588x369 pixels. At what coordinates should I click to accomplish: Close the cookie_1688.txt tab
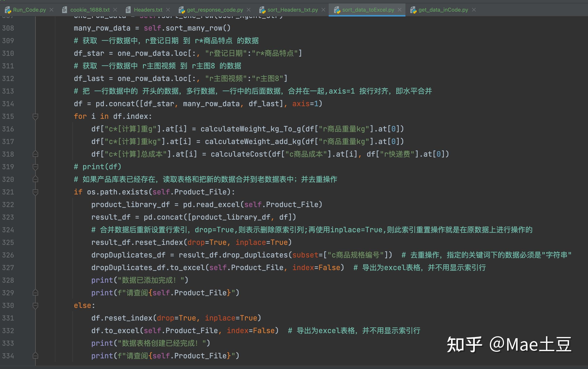point(115,10)
